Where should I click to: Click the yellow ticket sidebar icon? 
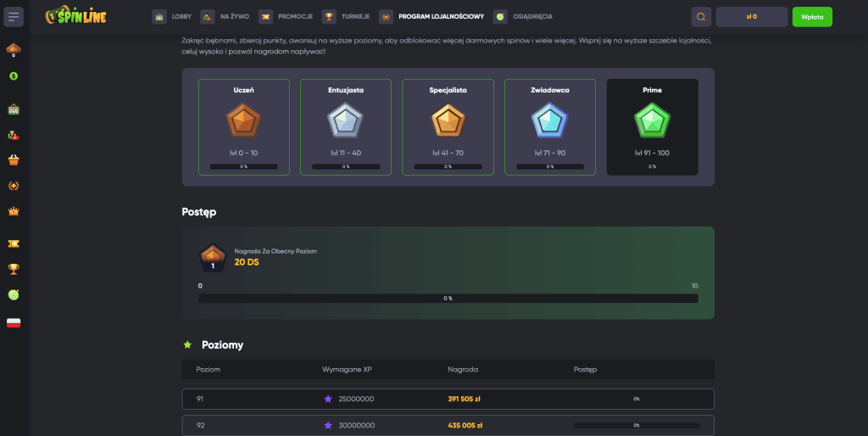[x=14, y=243]
